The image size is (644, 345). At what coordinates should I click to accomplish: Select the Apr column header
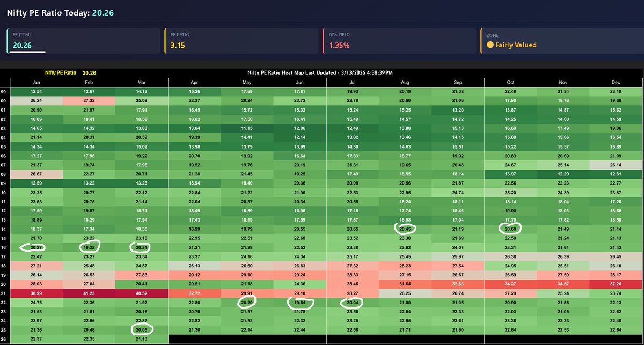pos(194,82)
